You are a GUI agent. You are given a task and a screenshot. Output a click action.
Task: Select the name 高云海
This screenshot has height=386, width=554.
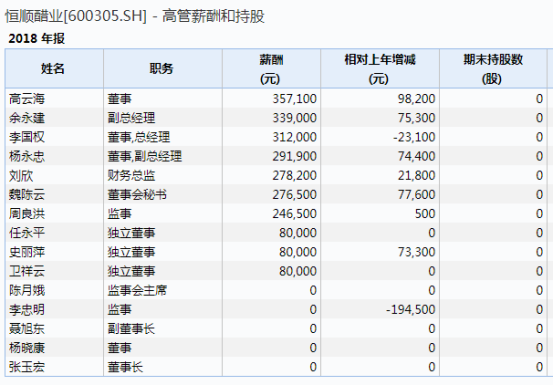click(x=27, y=99)
